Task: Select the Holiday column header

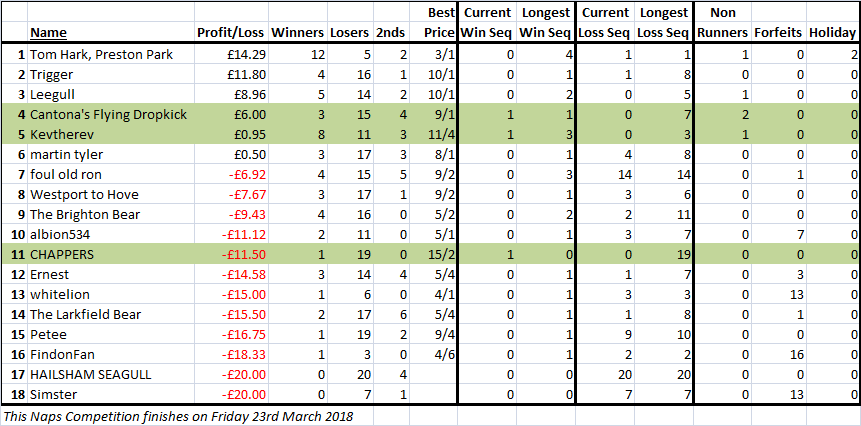Action: (832, 32)
